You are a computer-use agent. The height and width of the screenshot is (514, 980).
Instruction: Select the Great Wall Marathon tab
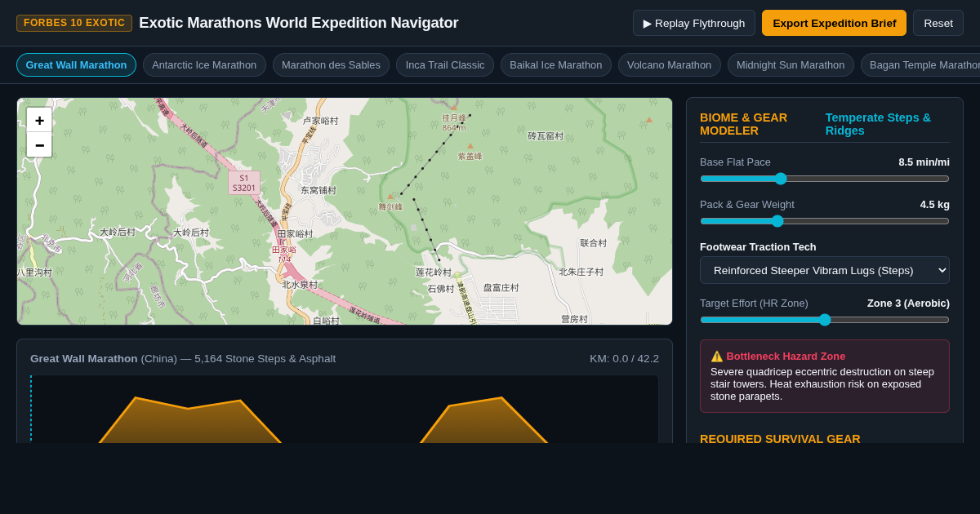point(76,65)
